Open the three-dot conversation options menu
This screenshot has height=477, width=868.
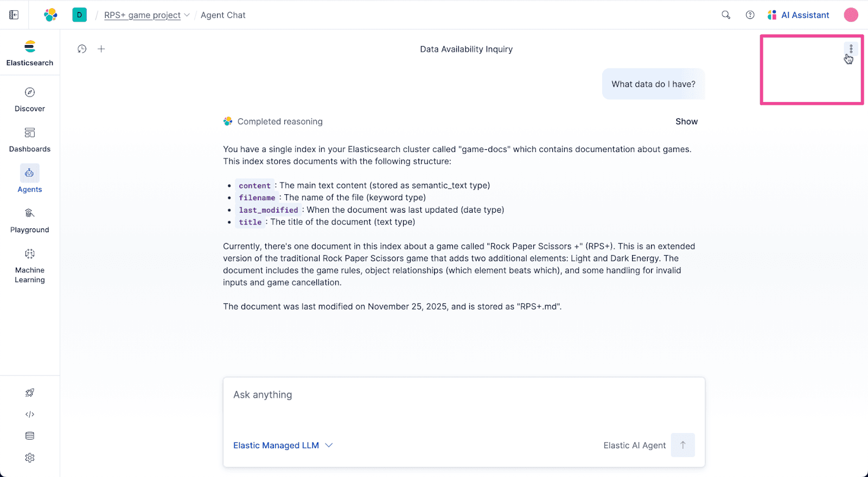[x=851, y=49]
